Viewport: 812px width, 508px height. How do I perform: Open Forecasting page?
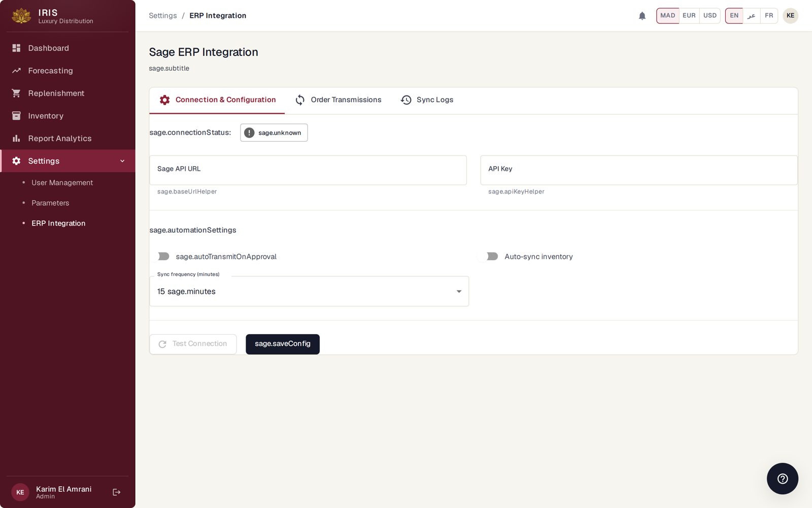[67, 71]
